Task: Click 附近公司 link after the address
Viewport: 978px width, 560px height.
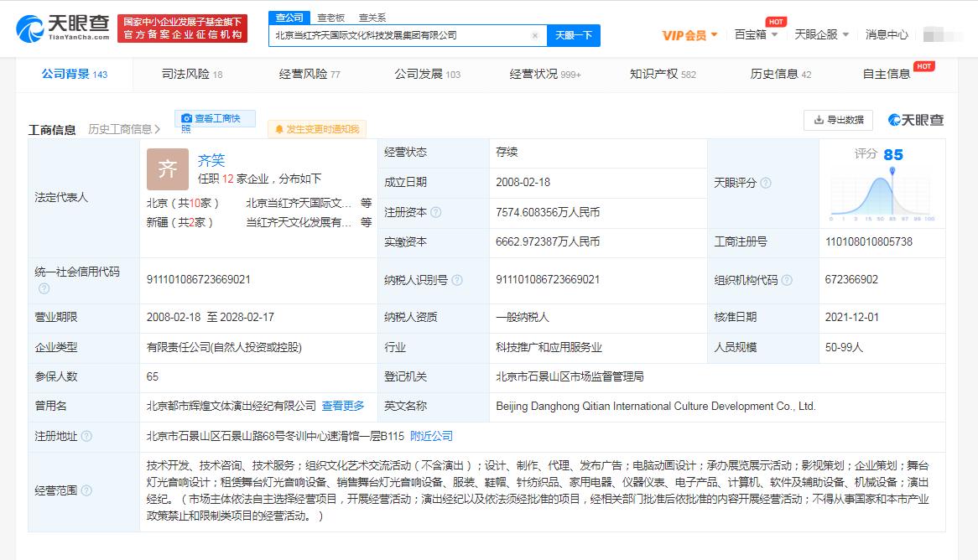Action: coord(432,436)
